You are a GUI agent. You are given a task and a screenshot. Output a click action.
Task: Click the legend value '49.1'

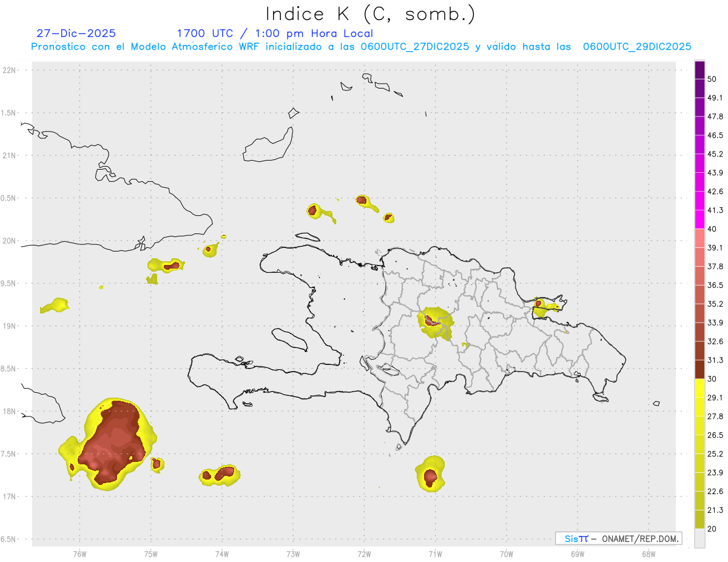(715, 98)
